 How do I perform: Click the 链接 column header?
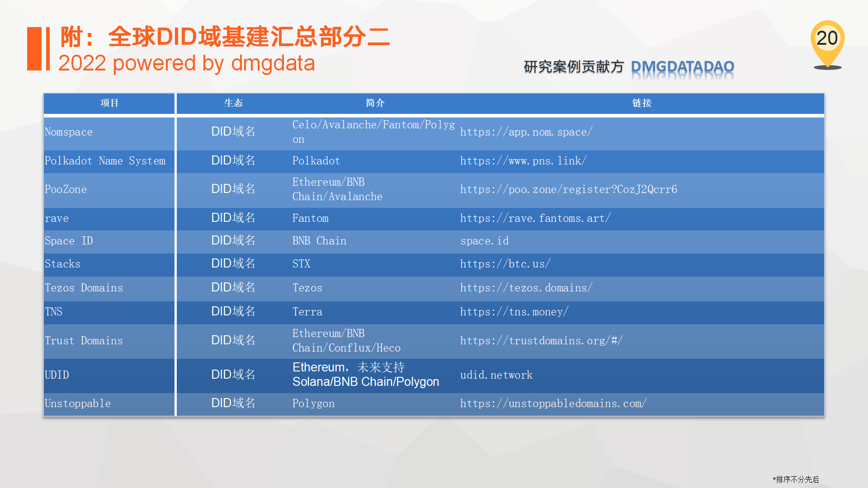click(642, 103)
